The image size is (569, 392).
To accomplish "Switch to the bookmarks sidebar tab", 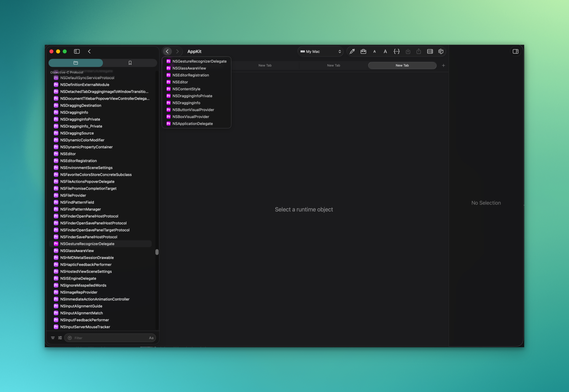I will (x=130, y=63).
